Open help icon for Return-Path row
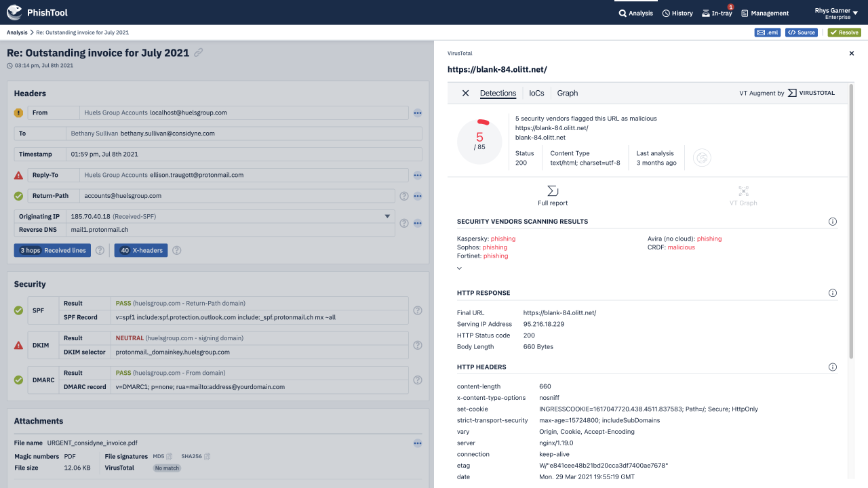This screenshot has height=488, width=868. (404, 196)
